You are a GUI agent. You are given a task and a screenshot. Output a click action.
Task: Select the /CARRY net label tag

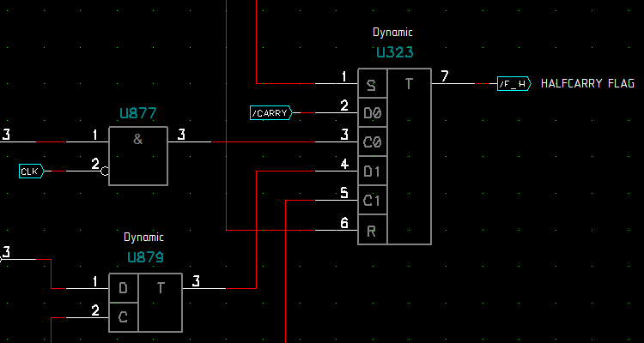[270, 113]
